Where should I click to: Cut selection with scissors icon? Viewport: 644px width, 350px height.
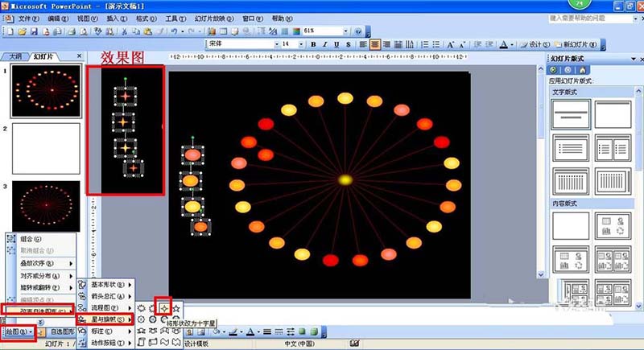[124, 31]
